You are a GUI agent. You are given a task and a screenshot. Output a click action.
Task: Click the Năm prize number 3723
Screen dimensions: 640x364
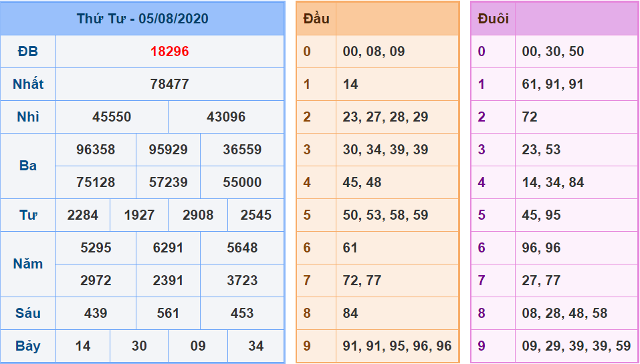point(242,281)
